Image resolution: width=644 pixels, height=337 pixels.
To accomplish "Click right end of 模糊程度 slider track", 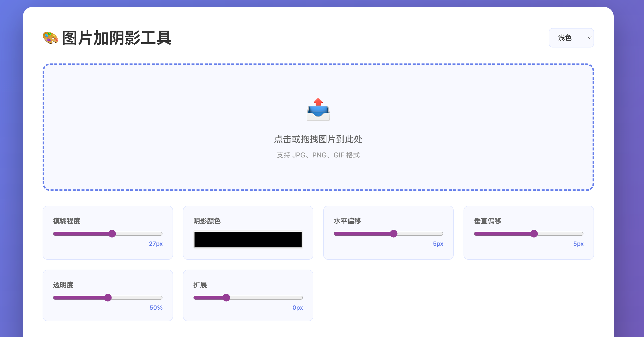I will (x=161, y=234).
